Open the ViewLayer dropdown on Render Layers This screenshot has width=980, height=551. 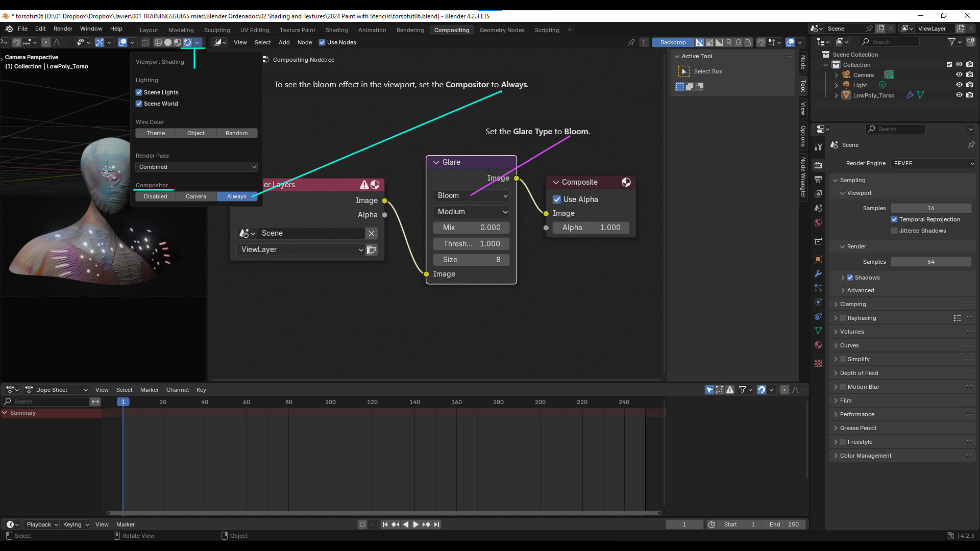click(x=301, y=249)
